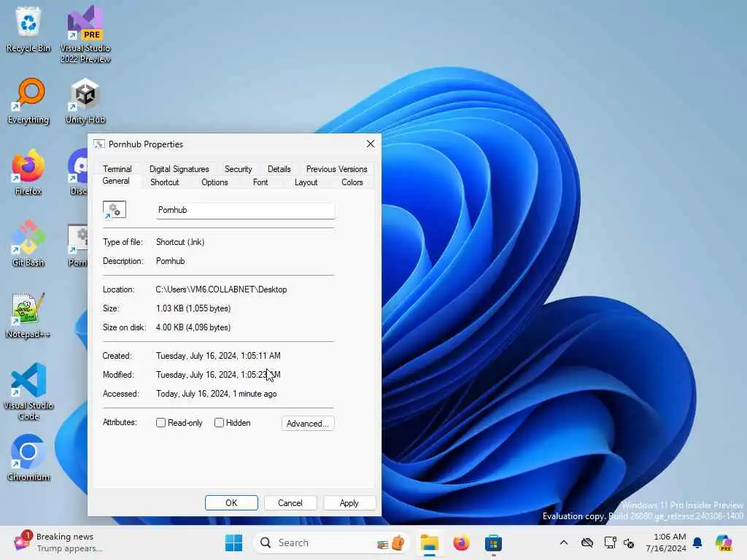The height and width of the screenshot is (560, 747).
Task: Open Microsoft Store from the taskbar
Action: [493, 542]
